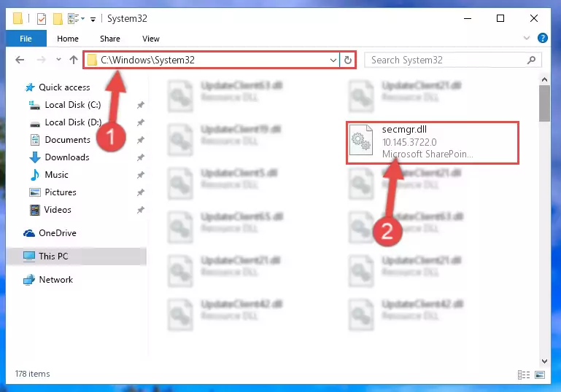561x392 pixels.
Task: Click the folder icon in title bar
Action: (18, 18)
